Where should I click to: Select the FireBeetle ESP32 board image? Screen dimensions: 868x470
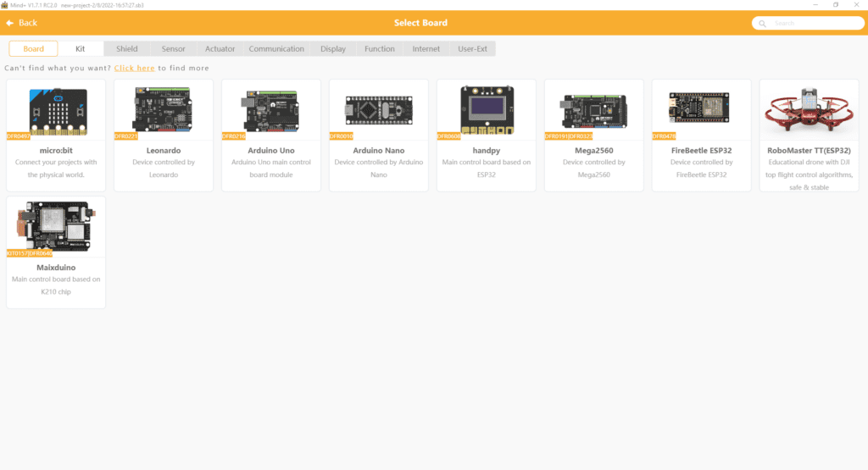point(699,108)
